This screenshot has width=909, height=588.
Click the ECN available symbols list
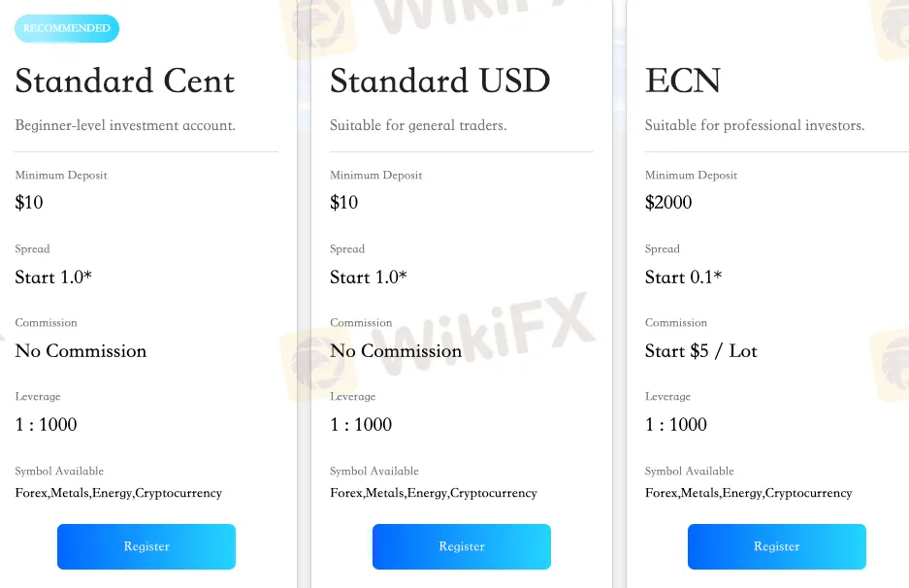click(x=748, y=493)
